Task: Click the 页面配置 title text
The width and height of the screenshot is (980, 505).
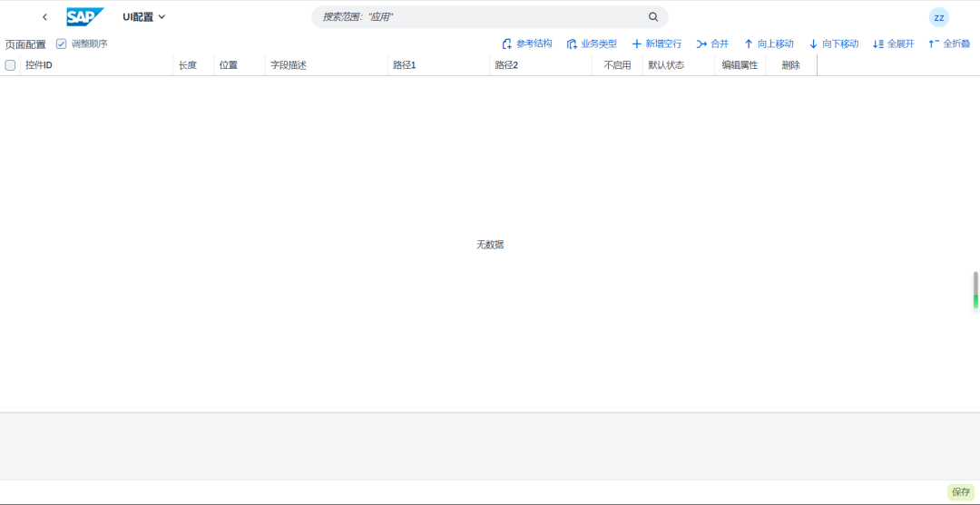Action: [x=25, y=44]
